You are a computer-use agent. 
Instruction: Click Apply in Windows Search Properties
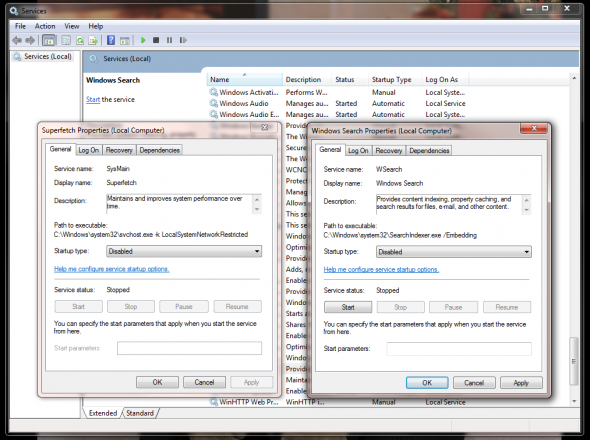point(521,383)
